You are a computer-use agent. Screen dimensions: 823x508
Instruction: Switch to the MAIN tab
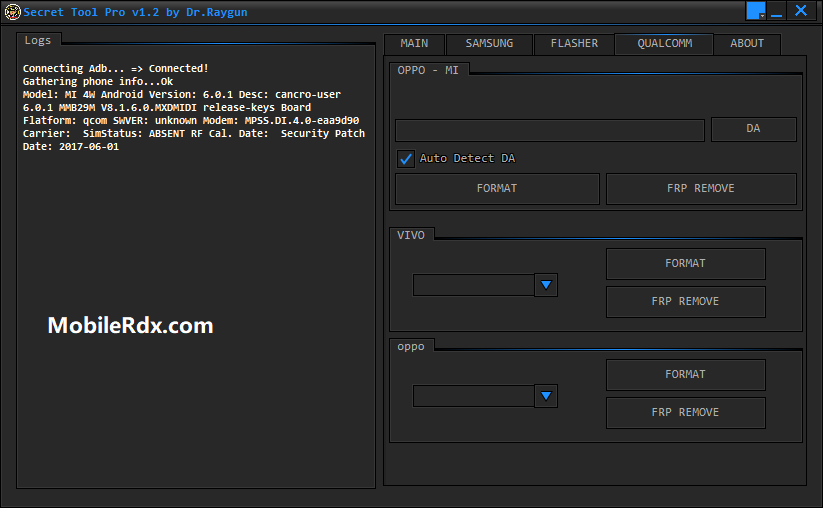pyautogui.click(x=414, y=44)
